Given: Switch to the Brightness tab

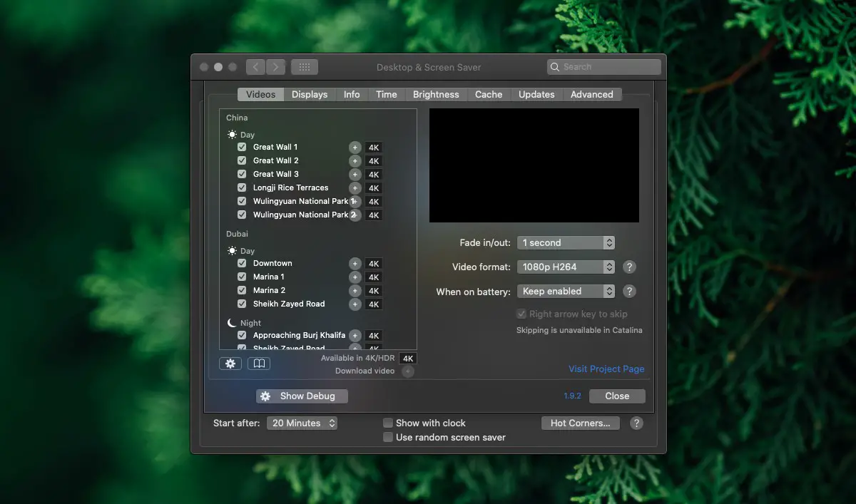Looking at the screenshot, I should coord(436,94).
